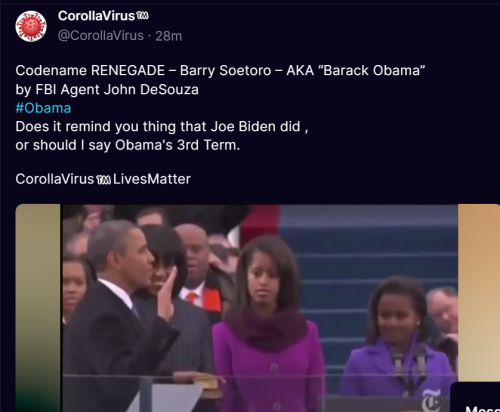This screenshot has width=500, height=412.
Task: Play the inauguration video thumbnail
Action: [x=260, y=308]
